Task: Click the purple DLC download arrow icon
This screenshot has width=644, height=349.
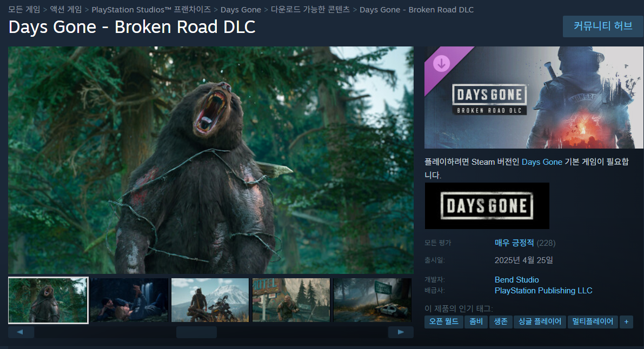Action: click(442, 64)
